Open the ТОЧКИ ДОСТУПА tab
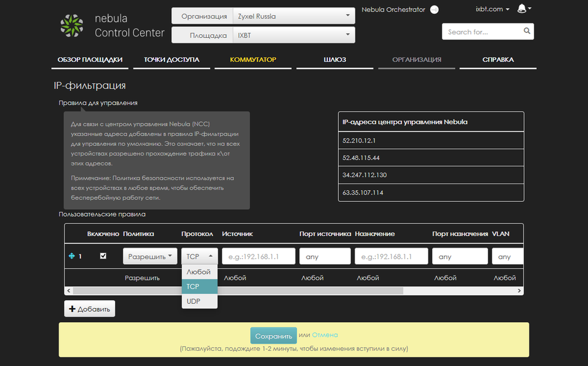Screen dimensions: 588x366 (x=171, y=60)
